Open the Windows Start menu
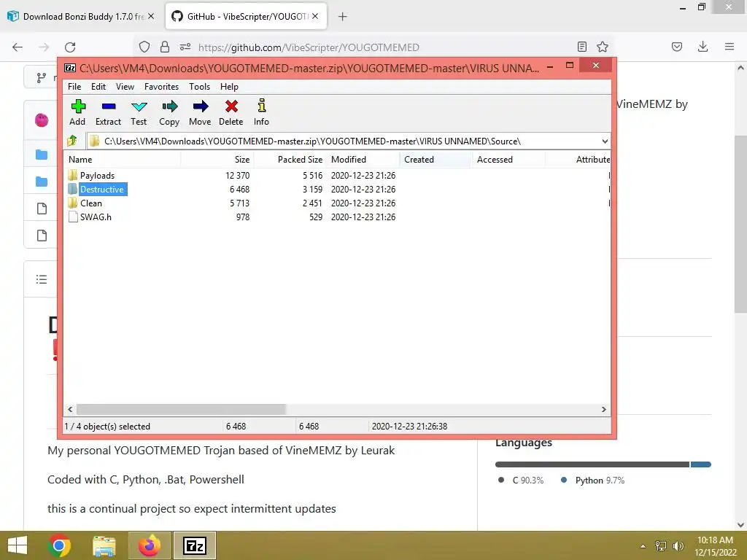 18,545
